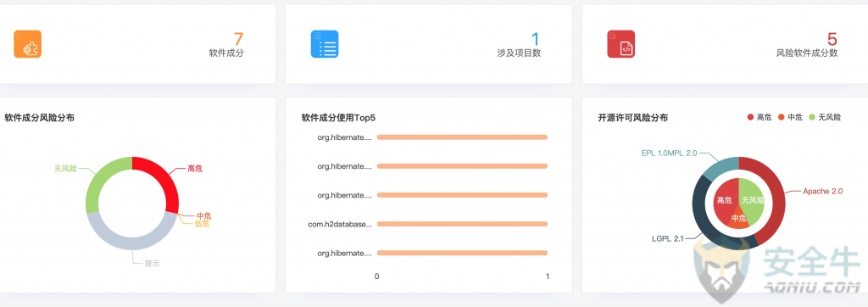Click the red risk code file icon
The height and width of the screenshot is (307, 868).
click(621, 44)
